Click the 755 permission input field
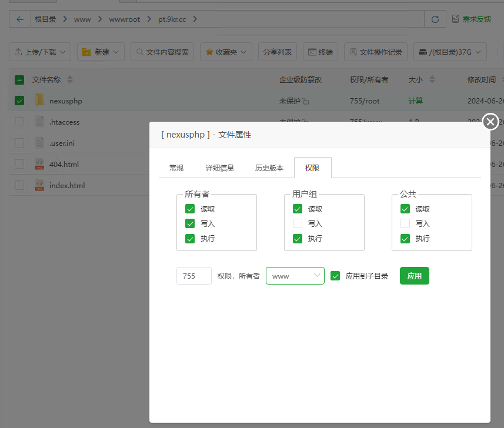This screenshot has height=428, width=504. click(194, 276)
